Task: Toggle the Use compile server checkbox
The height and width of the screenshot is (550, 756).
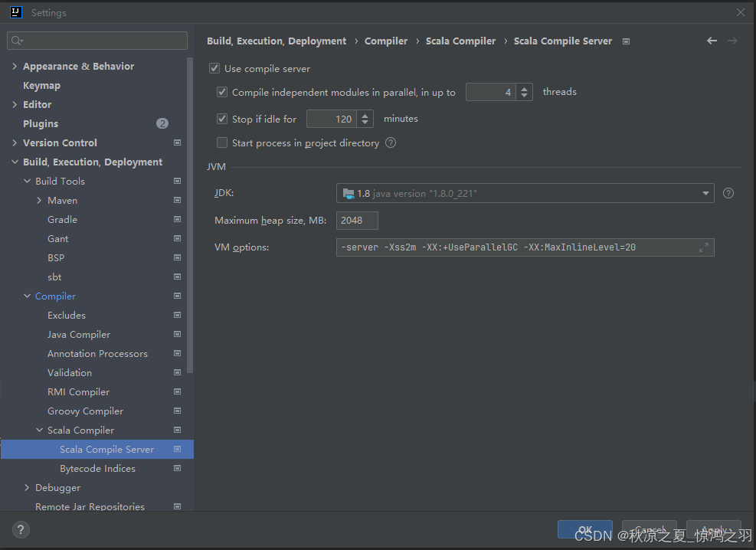Action: pyautogui.click(x=214, y=69)
